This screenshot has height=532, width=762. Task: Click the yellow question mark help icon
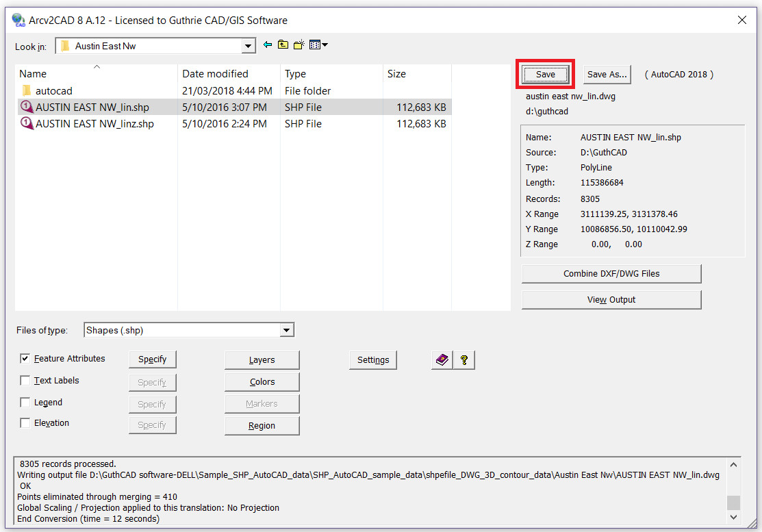coord(464,360)
